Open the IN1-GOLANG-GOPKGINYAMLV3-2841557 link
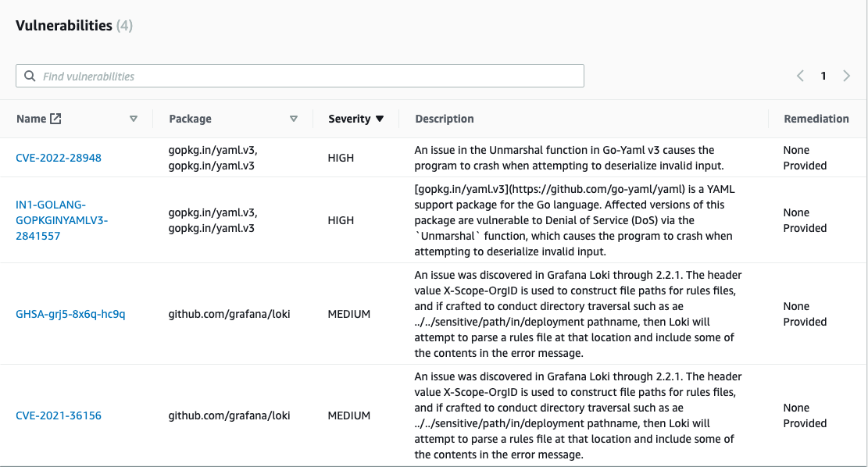The image size is (868, 467). coord(62,220)
